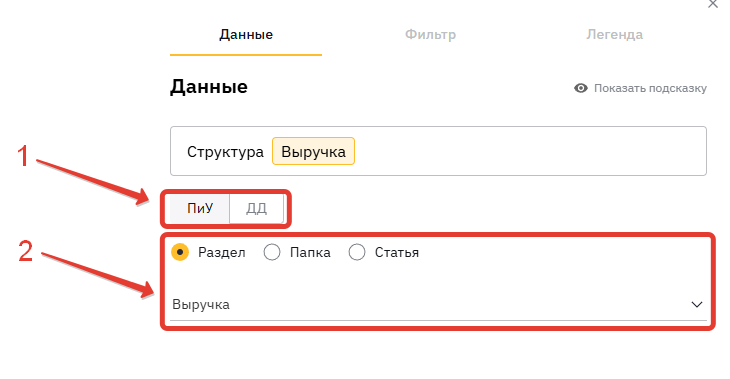Expand the Выручка dropdown chevron arrow

click(696, 305)
